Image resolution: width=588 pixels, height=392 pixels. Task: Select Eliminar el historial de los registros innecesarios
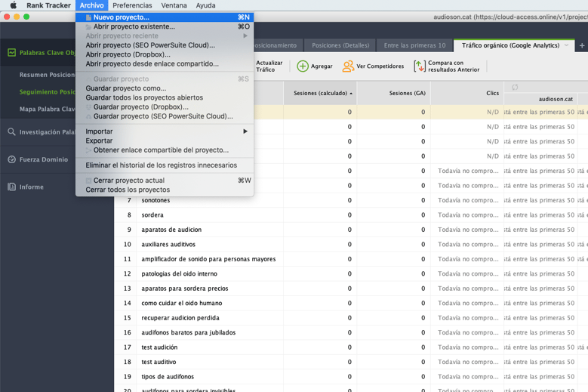click(165, 165)
